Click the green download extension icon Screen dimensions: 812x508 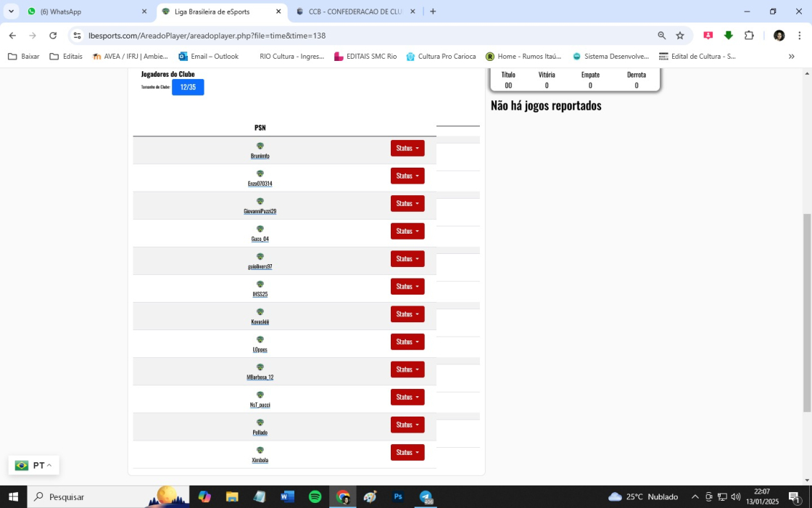point(729,36)
